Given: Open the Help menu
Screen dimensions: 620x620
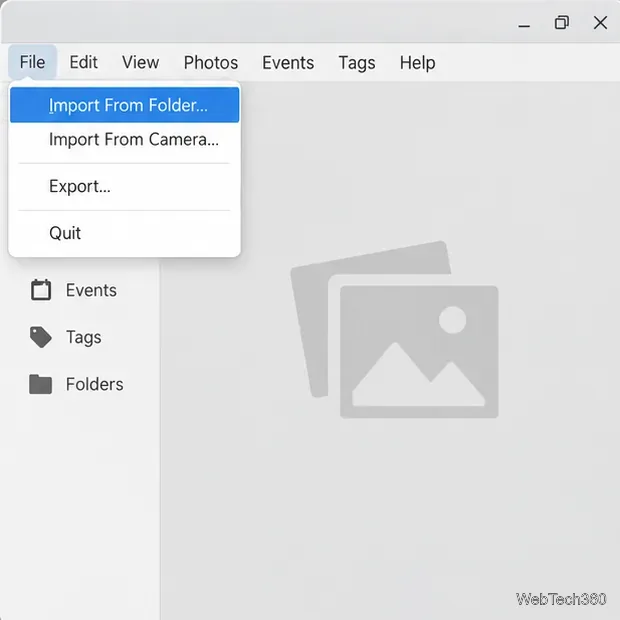Looking at the screenshot, I should (417, 63).
